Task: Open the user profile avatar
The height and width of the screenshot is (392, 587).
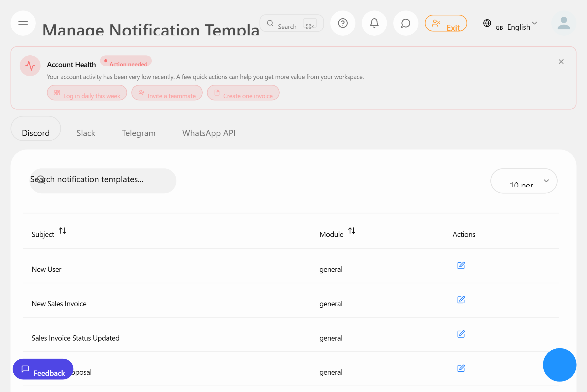Action: coord(564,23)
